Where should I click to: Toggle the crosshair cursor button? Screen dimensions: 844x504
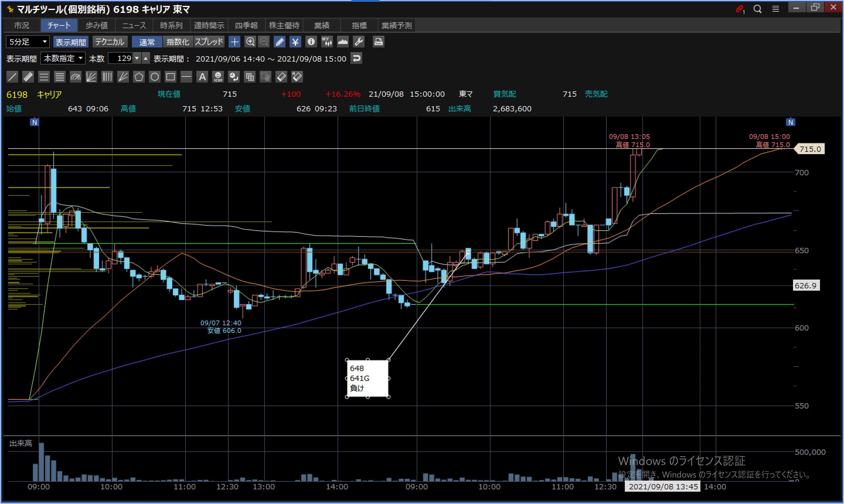(234, 42)
